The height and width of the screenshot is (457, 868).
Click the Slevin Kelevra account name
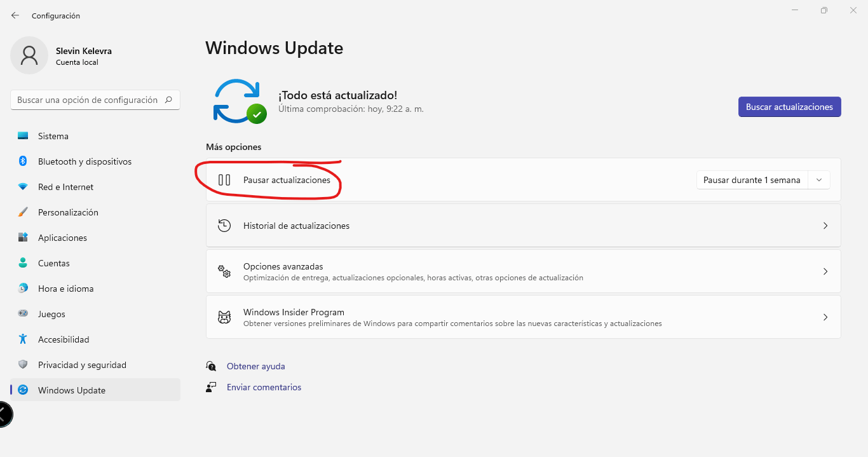pyautogui.click(x=84, y=51)
